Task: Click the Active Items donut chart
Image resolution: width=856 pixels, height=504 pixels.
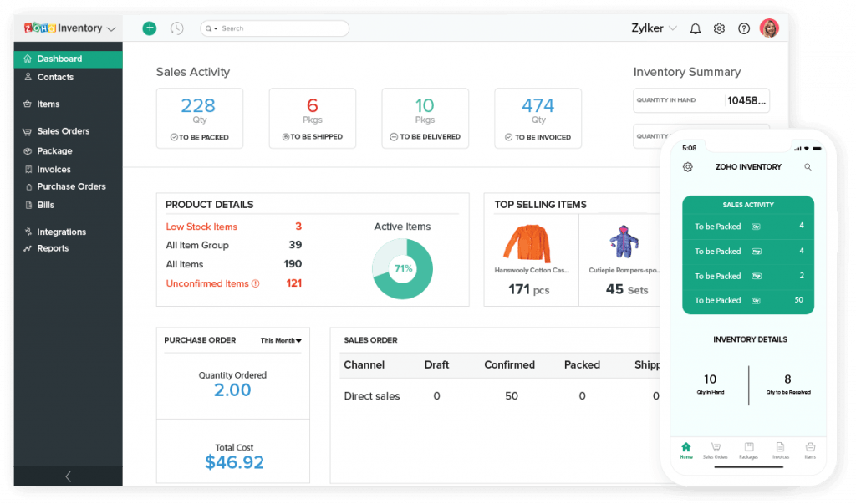Action: click(402, 268)
